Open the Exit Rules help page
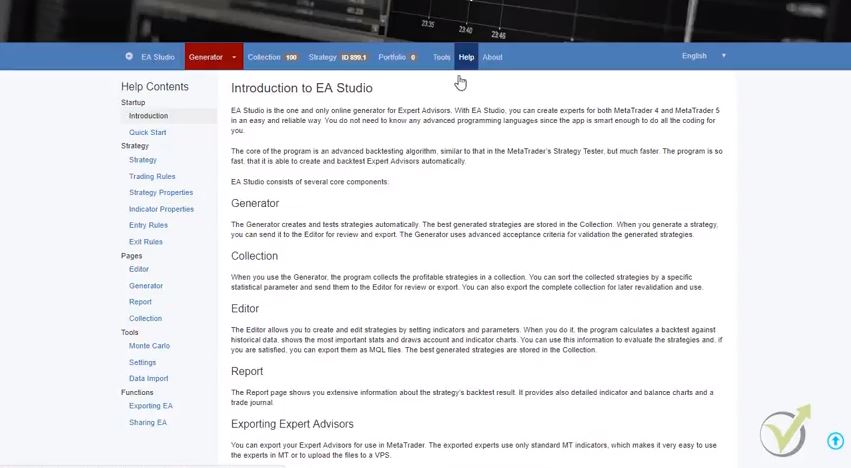The width and height of the screenshot is (851, 468). [x=145, y=242]
